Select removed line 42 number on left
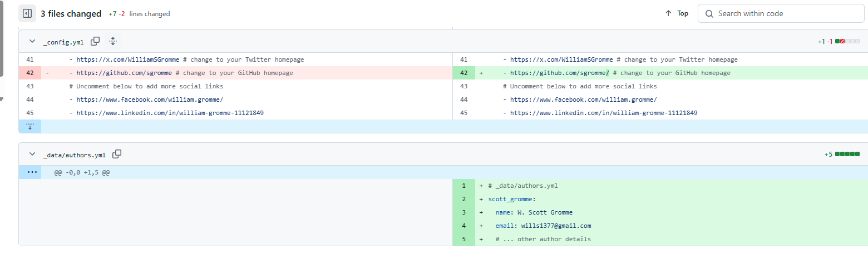 click(30, 73)
